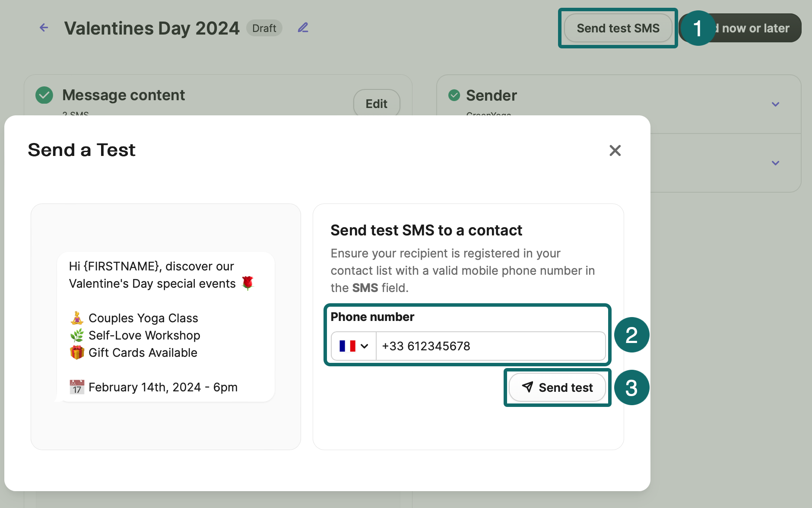The height and width of the screenshot is (508, 812).
Task: Click the pencil icon to rename the campaign
Action: [303, 28]
